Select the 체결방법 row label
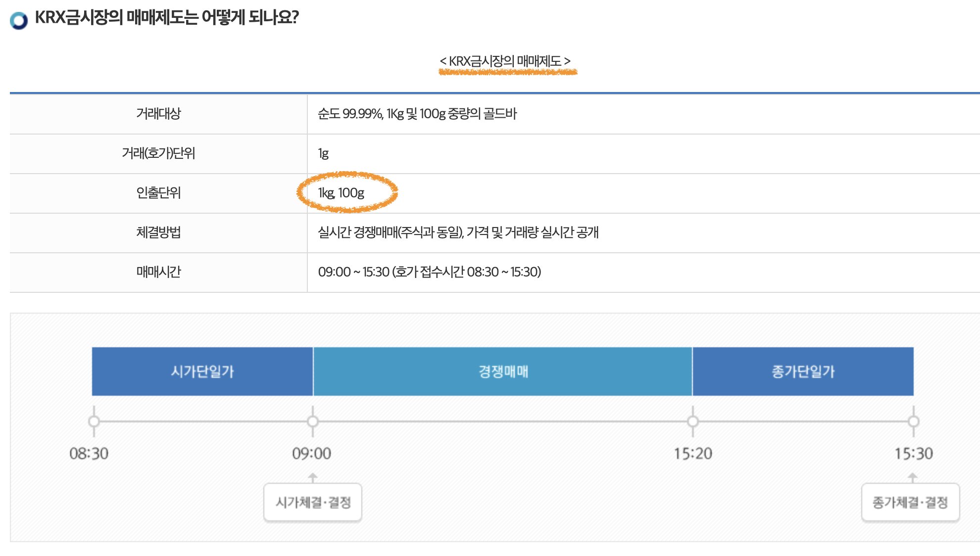The image size is (980, 556). point(158,232)
